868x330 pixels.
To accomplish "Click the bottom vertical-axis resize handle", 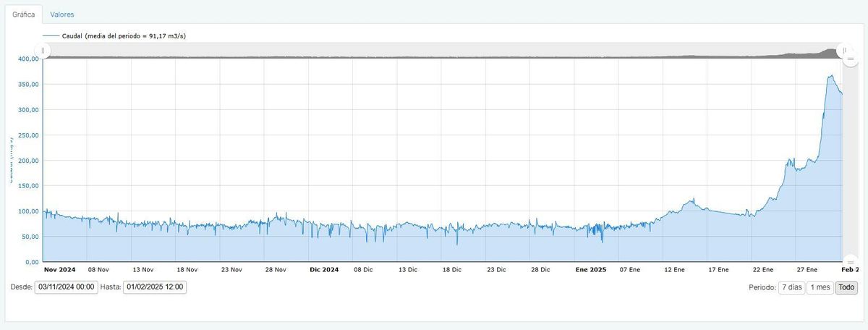I will pyautogui.click(x=851, y=261).
